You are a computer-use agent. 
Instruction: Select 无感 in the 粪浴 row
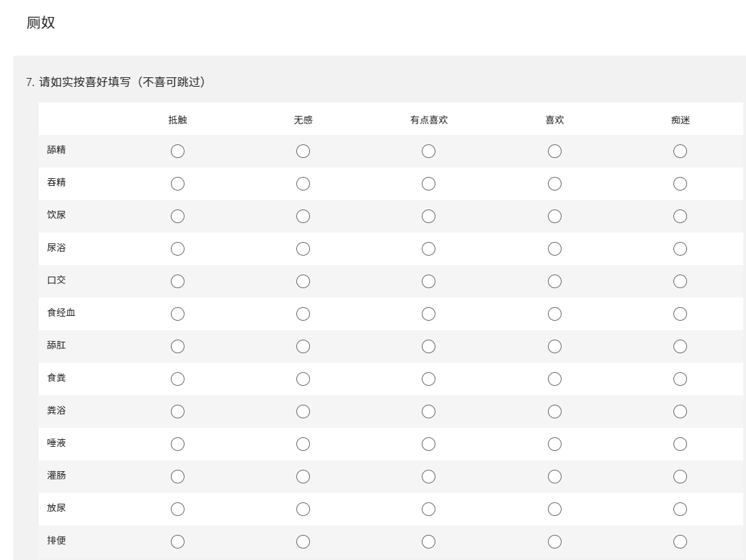(x=303, y=412)
